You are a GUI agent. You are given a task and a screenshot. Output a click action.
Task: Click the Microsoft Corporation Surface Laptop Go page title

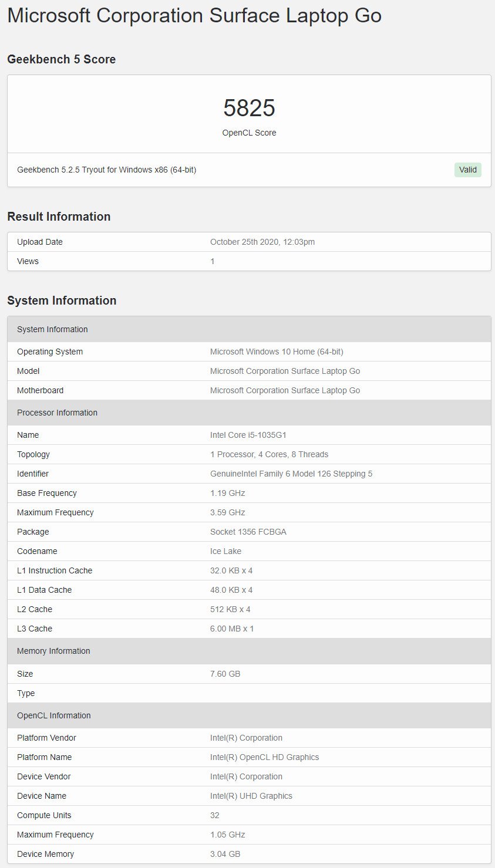194,15
